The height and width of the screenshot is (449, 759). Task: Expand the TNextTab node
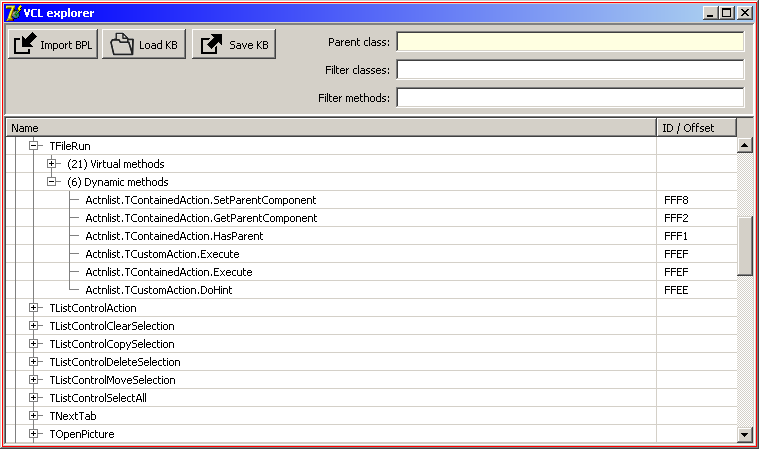coord(33,415)
